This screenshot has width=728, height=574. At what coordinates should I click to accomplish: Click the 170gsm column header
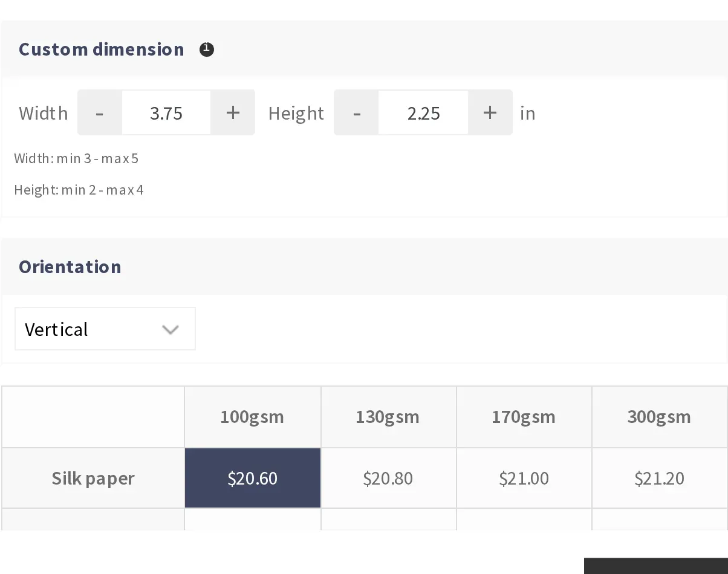(524, 417)
